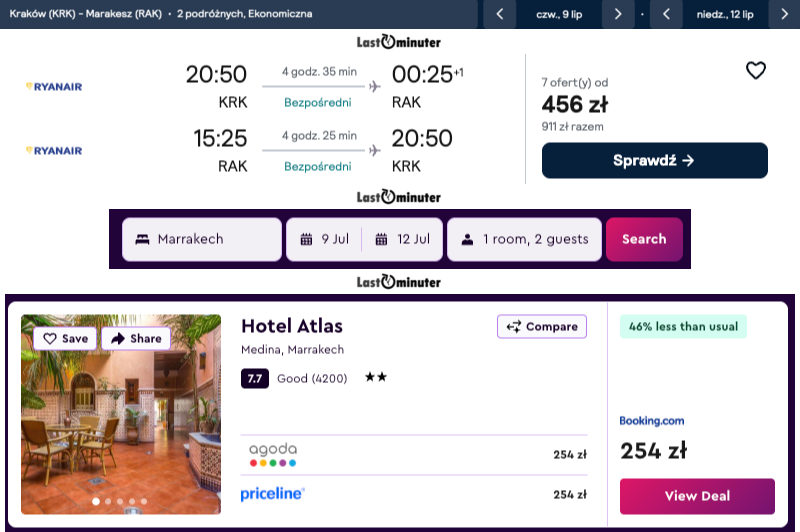This screenshot has width=800, height=532.
Task: Edit the Marrakech destination field
Action: tap(202, 239)
